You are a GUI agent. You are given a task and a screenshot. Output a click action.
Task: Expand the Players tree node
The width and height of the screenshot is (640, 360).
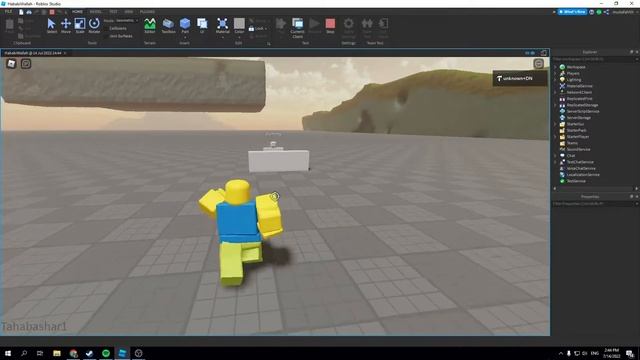(555, 73)
